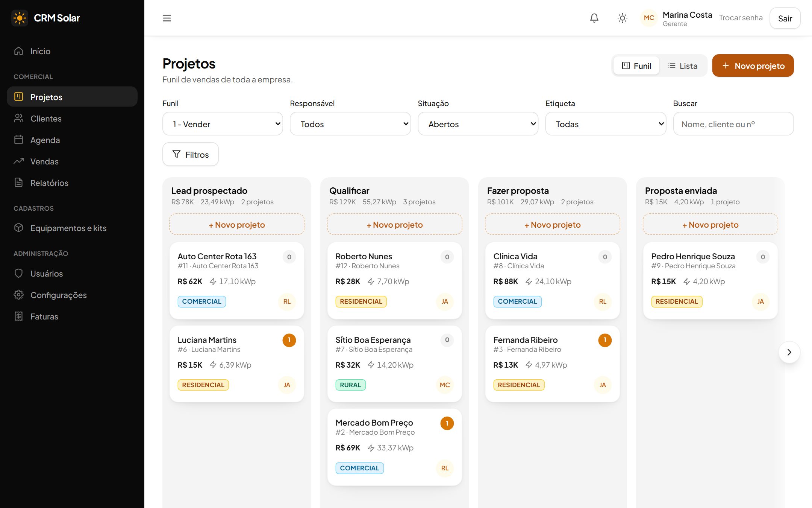Click the zero badge on Roberto Nunes card

pos(447,257)
